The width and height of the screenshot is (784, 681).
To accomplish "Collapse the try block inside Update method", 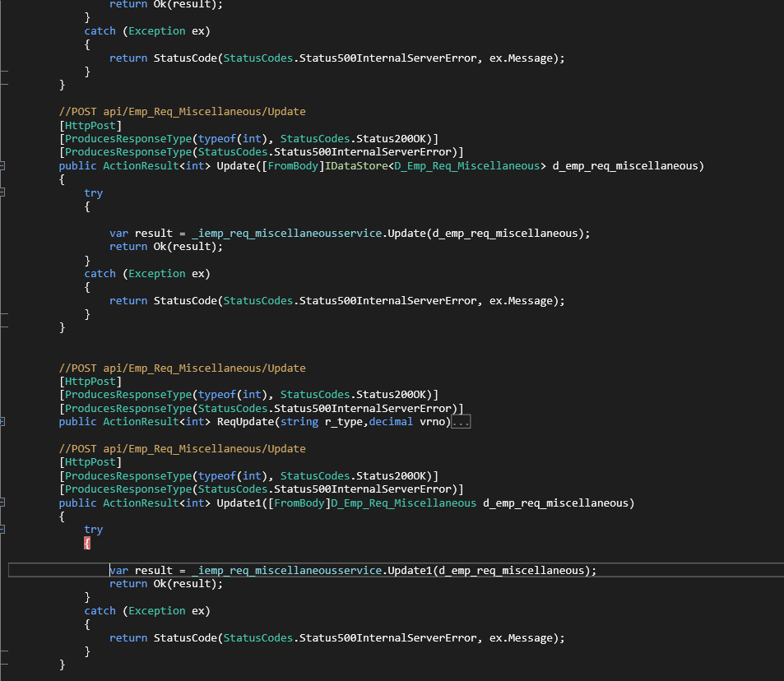I will (x=2, y=193).
